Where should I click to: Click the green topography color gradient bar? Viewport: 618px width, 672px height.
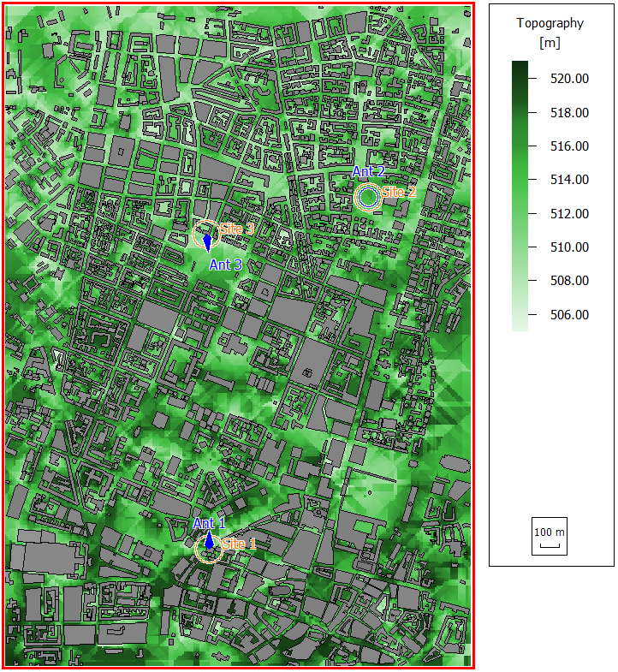point(520,195)
